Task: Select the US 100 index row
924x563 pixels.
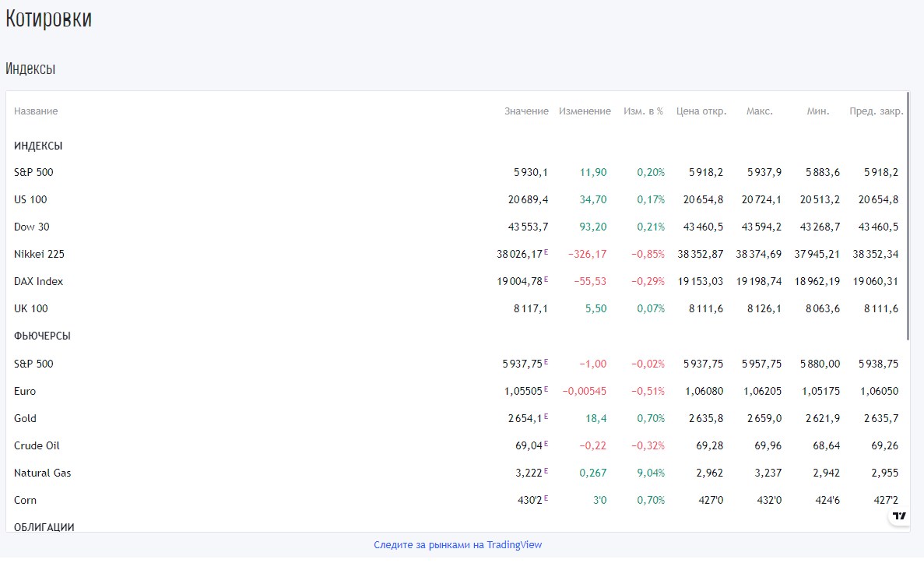Action: coord(30,199)
